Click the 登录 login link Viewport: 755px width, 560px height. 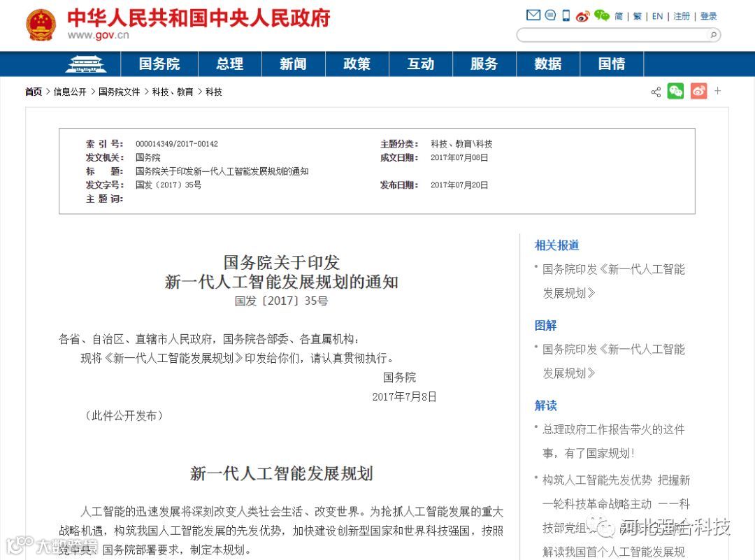tap(708, 16)
